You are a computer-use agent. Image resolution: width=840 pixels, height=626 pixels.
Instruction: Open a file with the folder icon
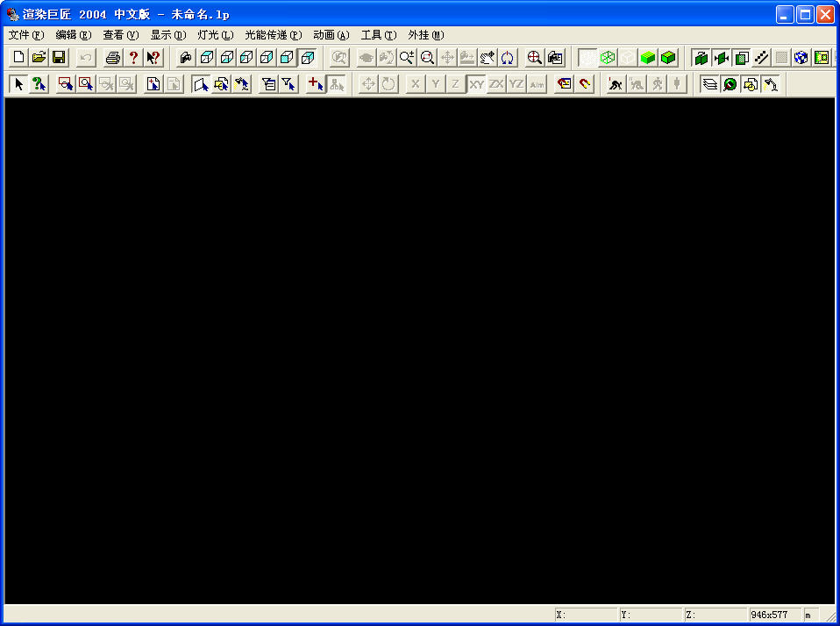click(39, 58)
